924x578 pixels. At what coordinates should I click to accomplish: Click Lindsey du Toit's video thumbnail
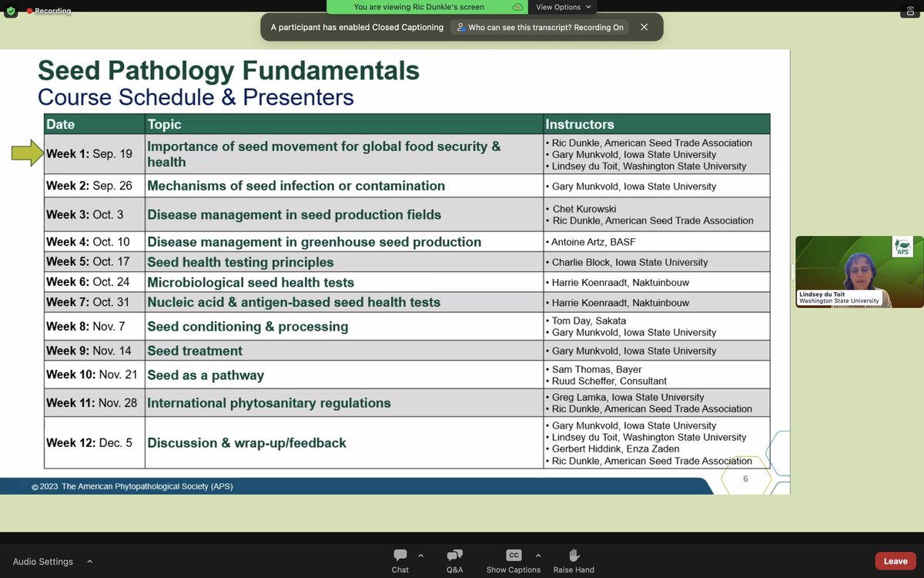pyautogui.click(x=859, y=272)
